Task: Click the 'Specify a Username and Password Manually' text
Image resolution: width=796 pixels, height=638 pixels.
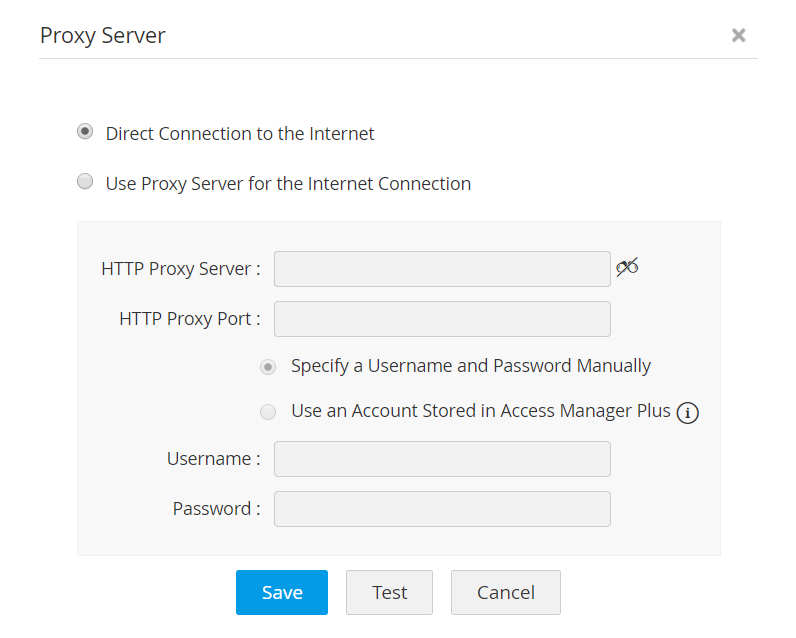Action: coord(471,366)
